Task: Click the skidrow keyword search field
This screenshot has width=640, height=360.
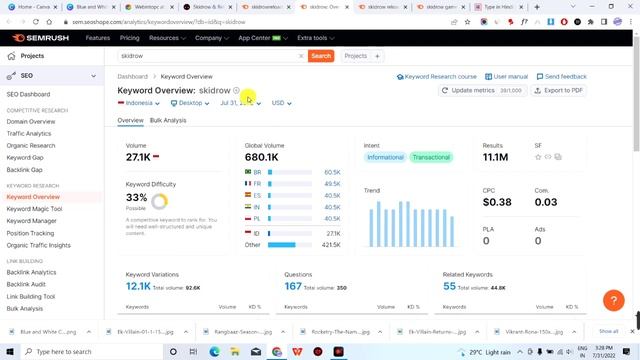Action: tap(208, 56)
